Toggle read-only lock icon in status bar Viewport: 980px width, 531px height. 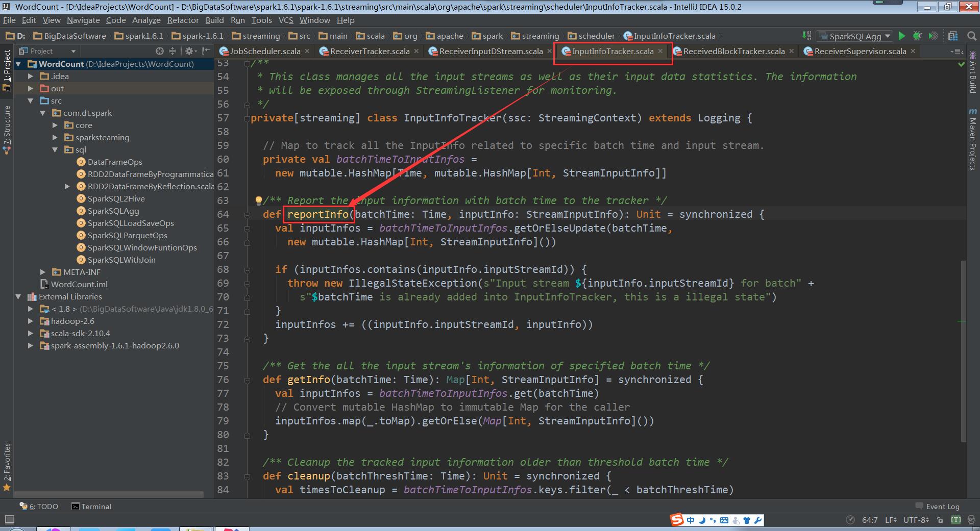[x=940, y=520]
